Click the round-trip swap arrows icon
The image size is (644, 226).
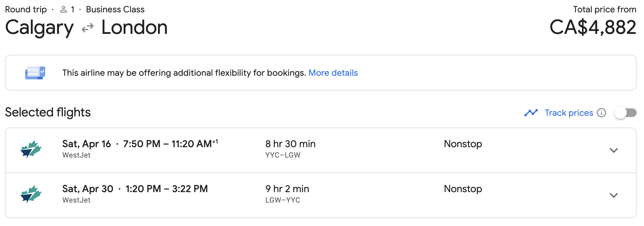[88, 28]
